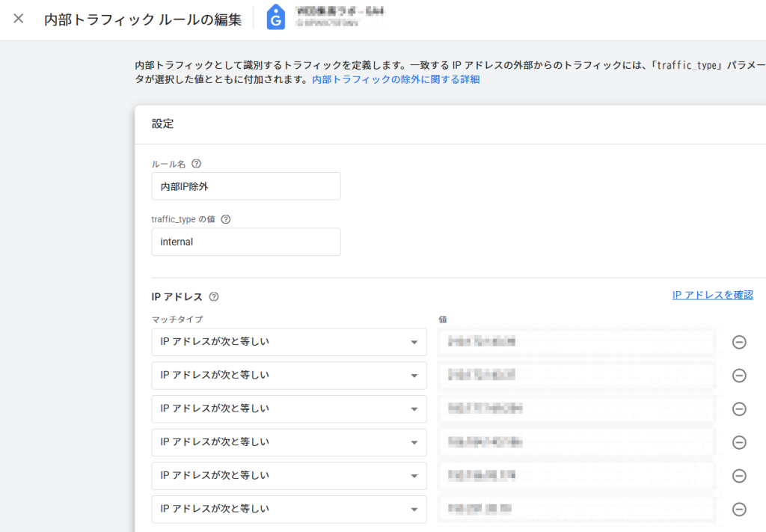This screenshot has height=532, width=766.
Task: Click the first IP address value field
Action: coord(576,342)
